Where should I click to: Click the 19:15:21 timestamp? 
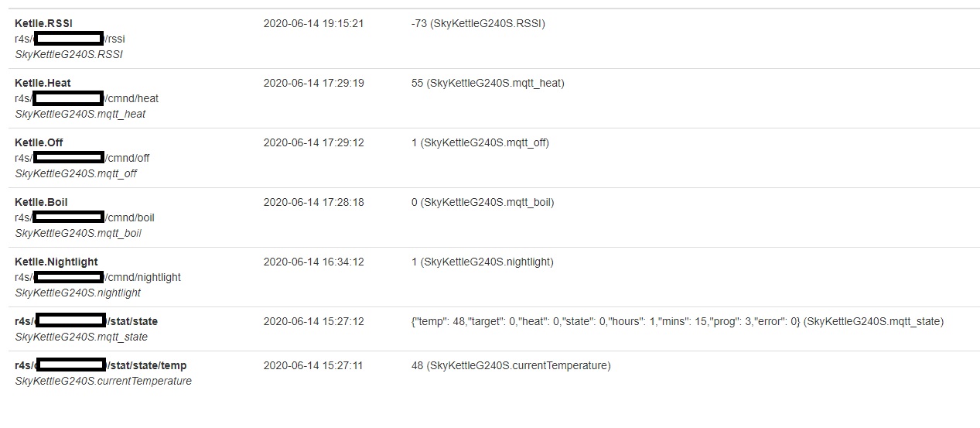pyautogui.click(x=313, y=23)
